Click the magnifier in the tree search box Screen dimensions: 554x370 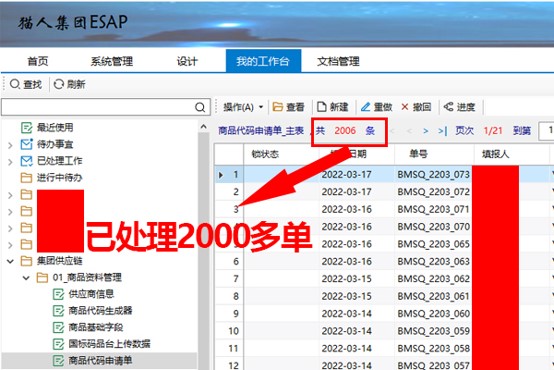point(200,107)
